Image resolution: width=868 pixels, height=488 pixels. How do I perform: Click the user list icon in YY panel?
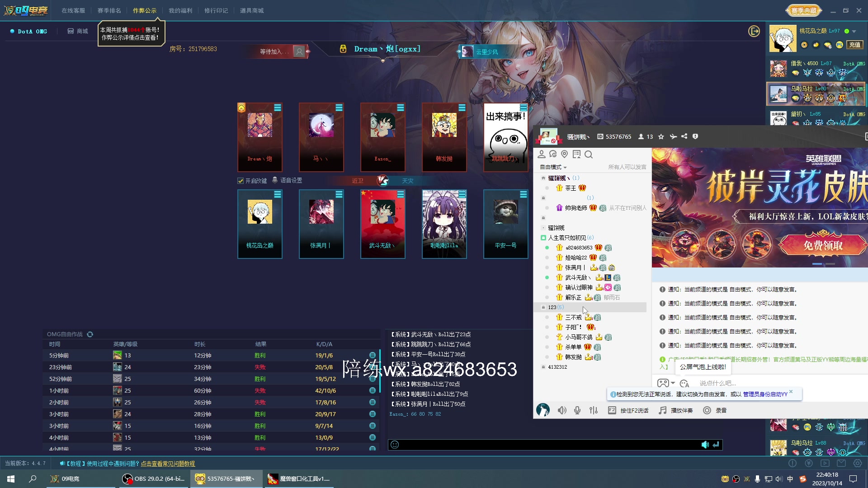pos(541,155)
